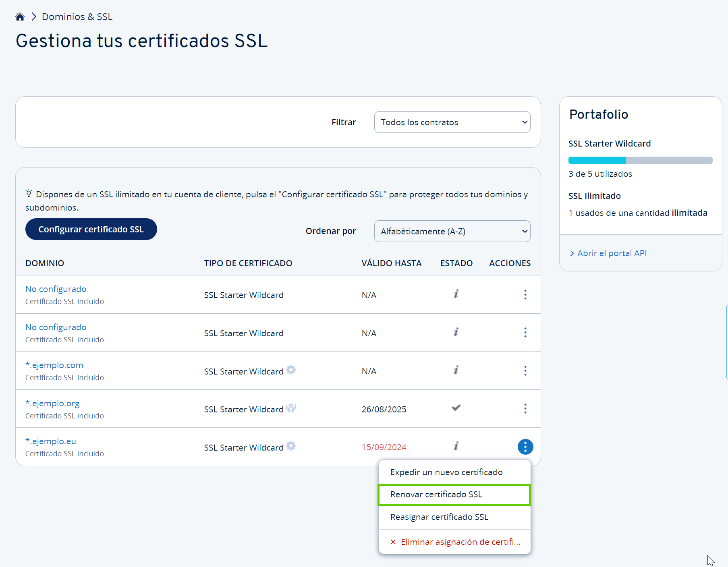This screenshot has width=728, height=567.
Task: Open the Todos los contratos filter dropdown
Action: coord(452,122)
